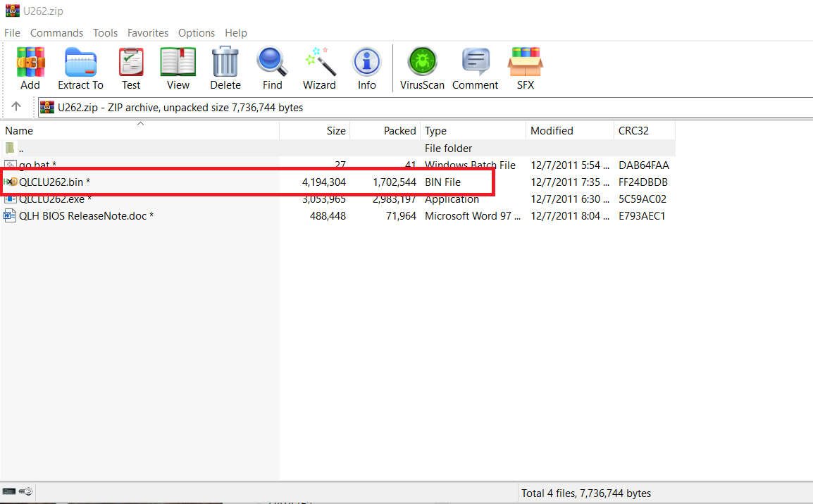Screen dimensions: 813x504
Task: Open the Find magnifier tool
Action: 272,62
